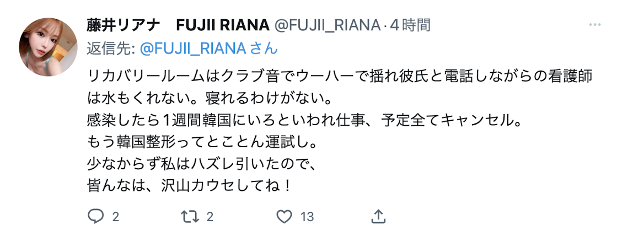The width and height of the screenshot is (644, 247).
Task: Open the 4時間 timestamp link
Action: click(410, 25)
